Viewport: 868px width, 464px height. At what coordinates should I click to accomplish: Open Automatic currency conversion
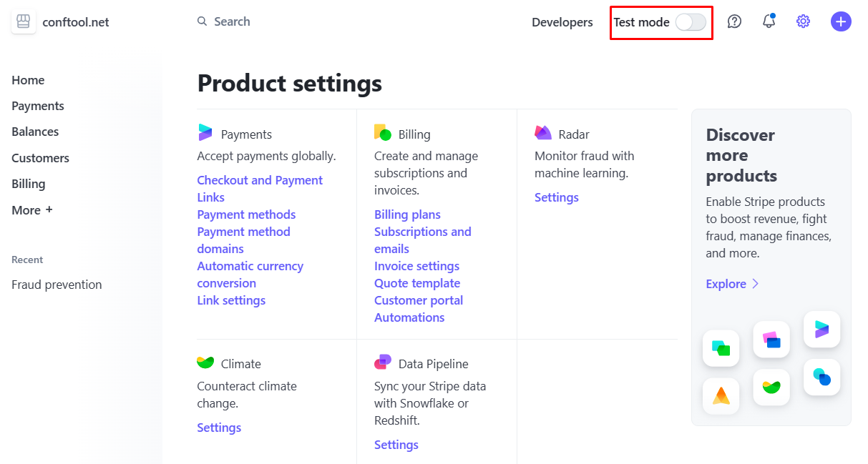pyautogui.click(x=250, y=275)
